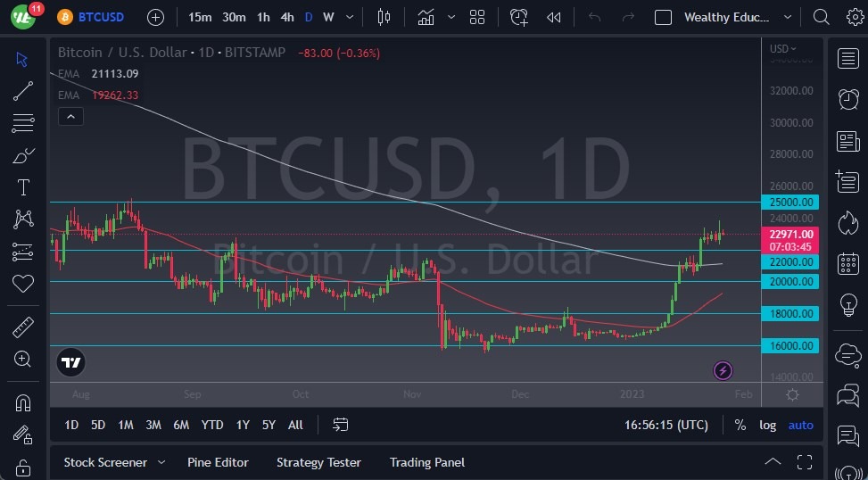Select the brush drawing tool
Image resolution: width=868 pixels, height=480 pixels.
tap(22, 156)
